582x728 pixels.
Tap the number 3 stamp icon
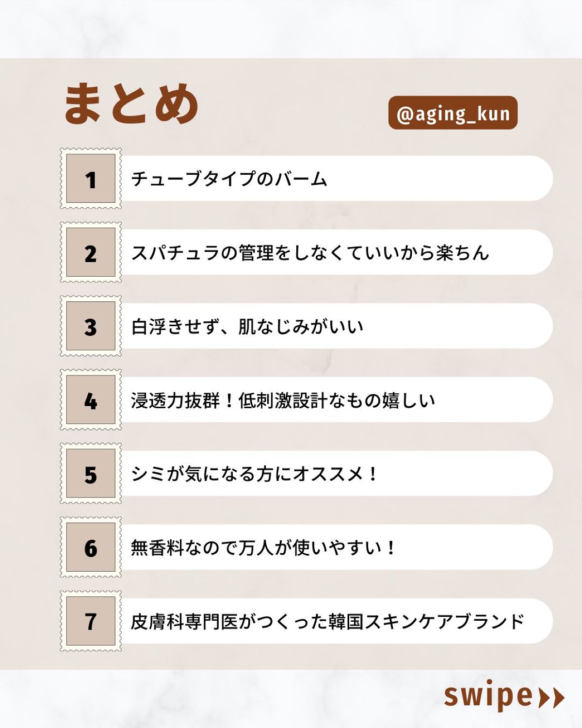(91, 326)
